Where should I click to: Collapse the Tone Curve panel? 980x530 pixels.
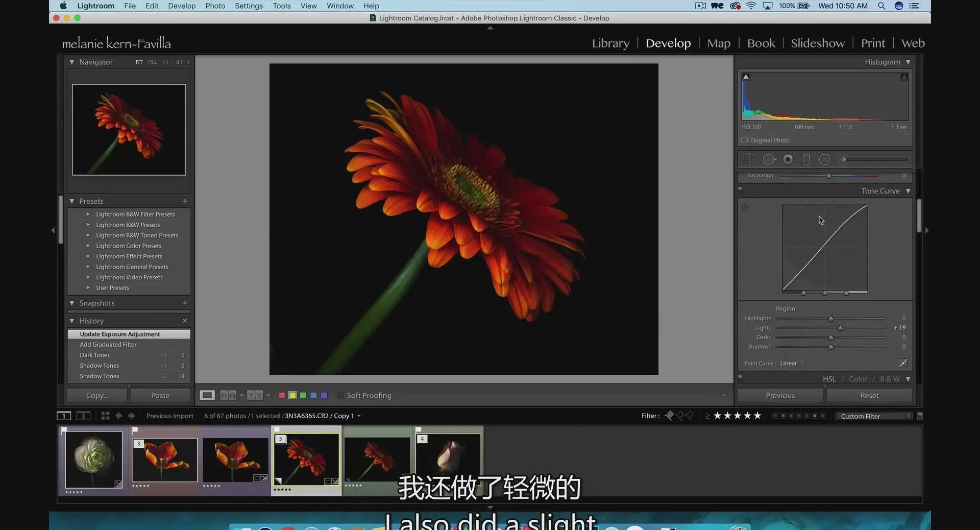click(908, 191)
